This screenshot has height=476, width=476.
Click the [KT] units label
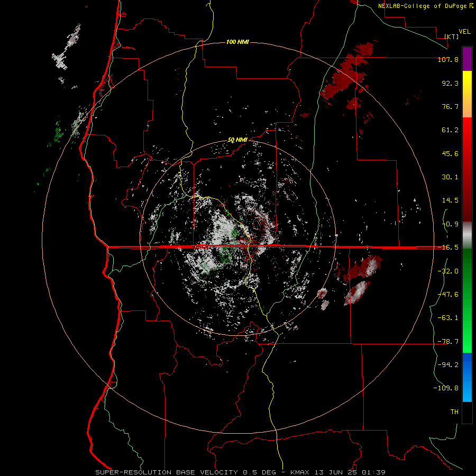tap(452, 36)
